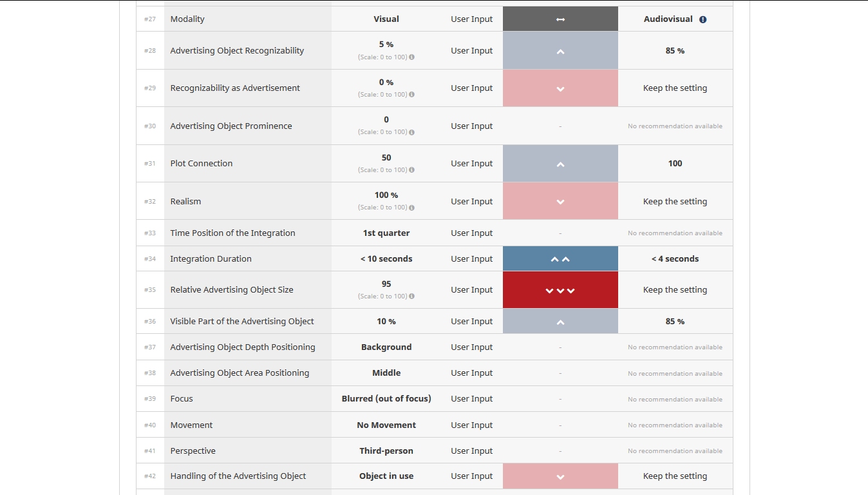Click down chevron for Recognizability as Advertisement
868x495 pixels.
pos(560,89)
